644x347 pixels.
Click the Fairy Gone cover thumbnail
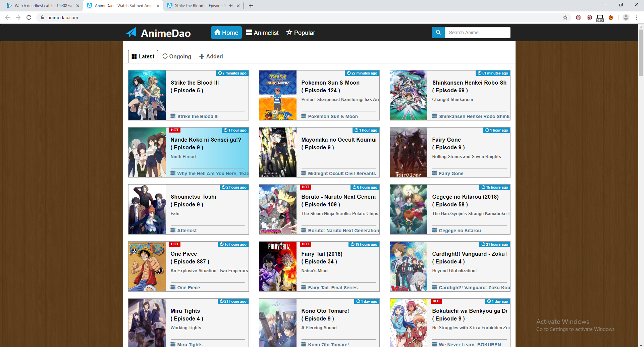[x=409, y=152]
